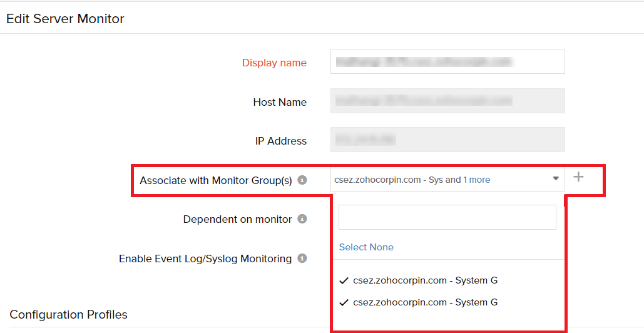Open the '1 more' link

(x=476, y=180)
